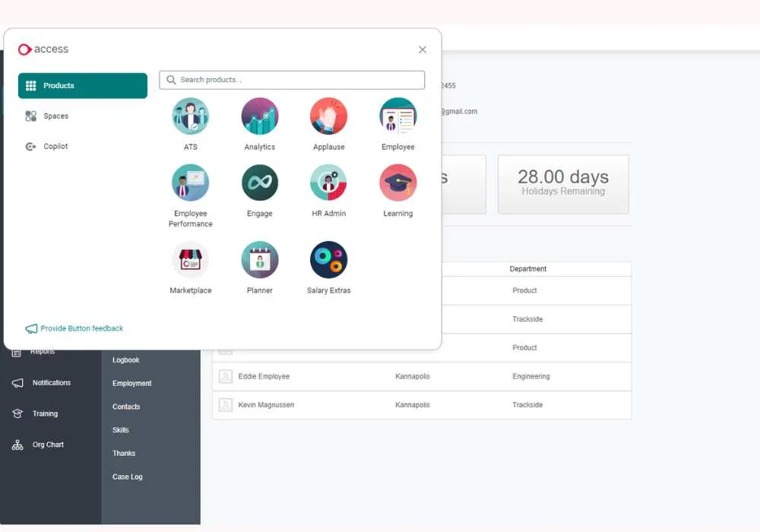Screen dimensions: 760x532
Task: Open the Planner calendar icon
Action: [x=260, y=260]
